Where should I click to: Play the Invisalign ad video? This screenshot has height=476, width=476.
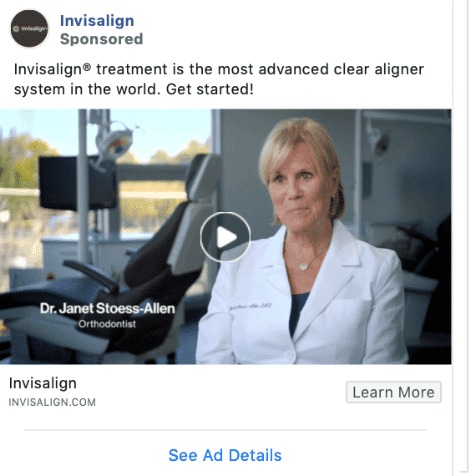point(225,237)
